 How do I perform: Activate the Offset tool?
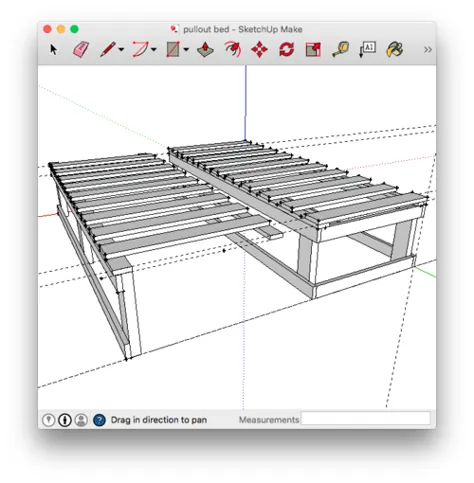(x=232, y=49)
